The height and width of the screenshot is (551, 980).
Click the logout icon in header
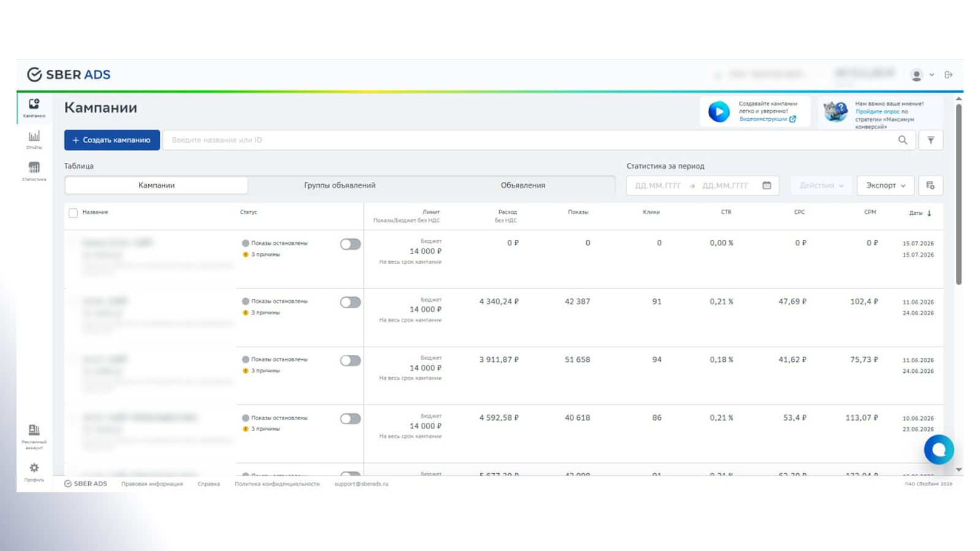(x=948, y=75)
